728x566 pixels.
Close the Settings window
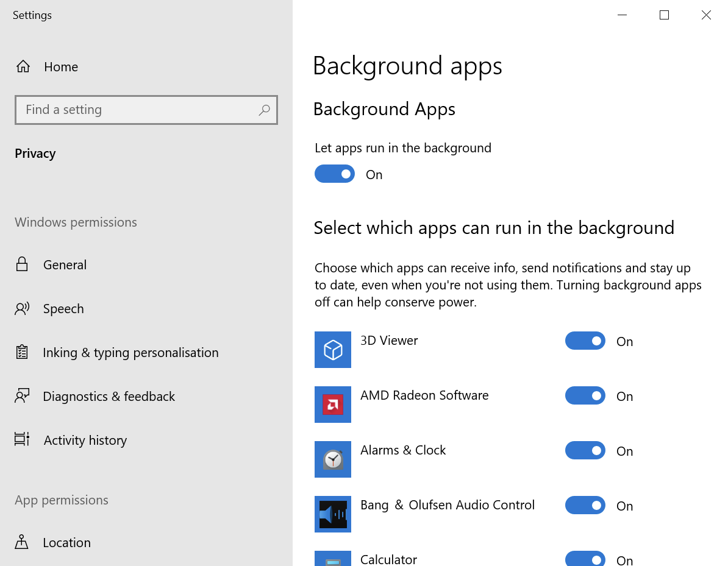coord(706,15)
